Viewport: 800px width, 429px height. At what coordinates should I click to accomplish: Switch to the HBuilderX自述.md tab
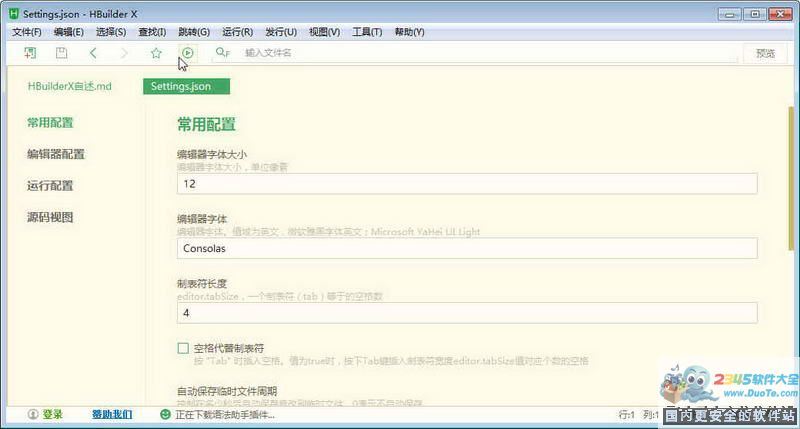tap(69, 86)
